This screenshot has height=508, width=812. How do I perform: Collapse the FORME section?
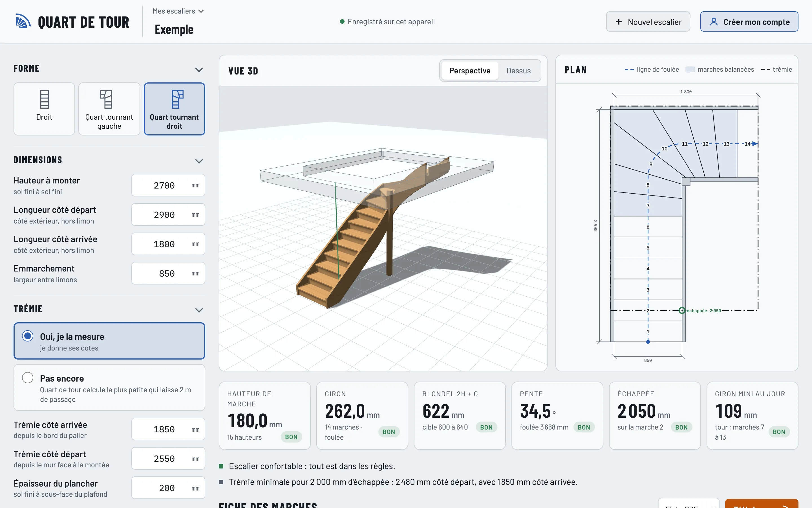199,70
